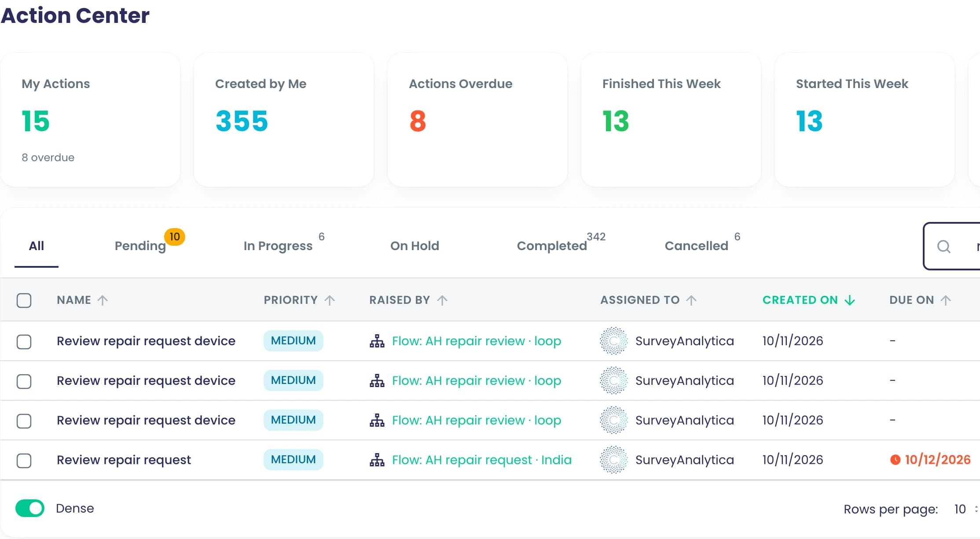
Task: Open the Flow: AH repair request · India link
Action: [482, 460]
